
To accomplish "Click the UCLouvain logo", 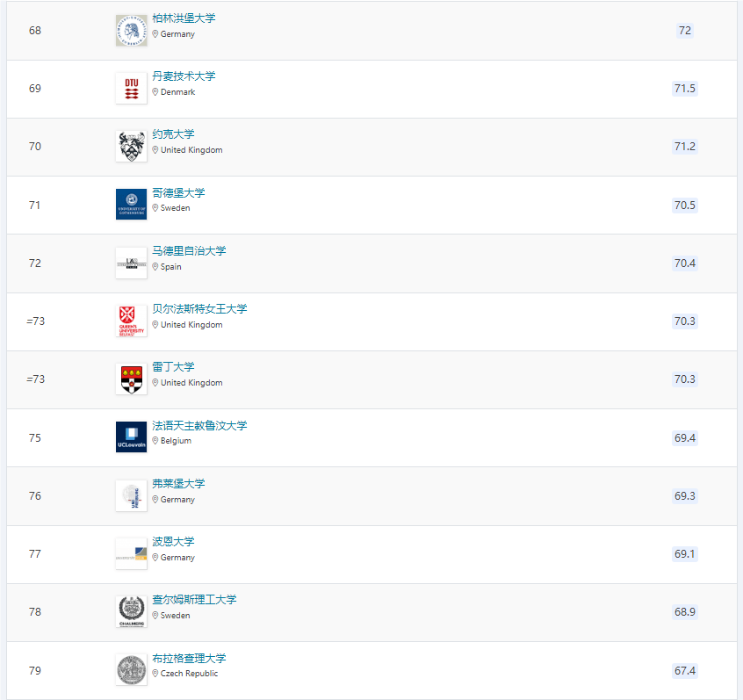I will [x=131, y=437].
